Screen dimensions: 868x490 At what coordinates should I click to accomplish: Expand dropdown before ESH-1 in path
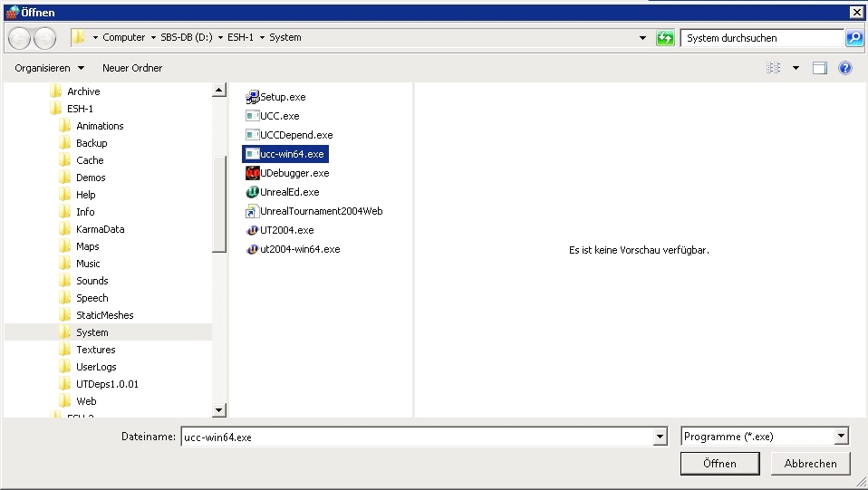[220, 38]
